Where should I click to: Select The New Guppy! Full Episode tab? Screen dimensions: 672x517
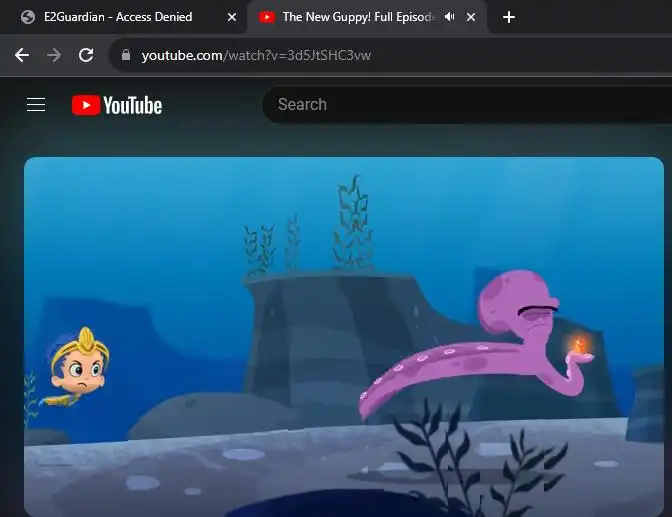click(366, 17)
